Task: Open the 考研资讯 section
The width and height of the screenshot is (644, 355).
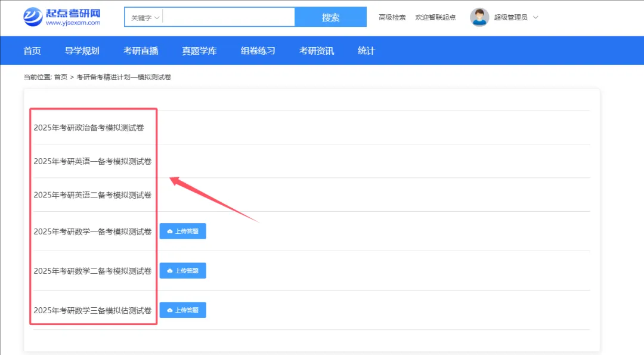Action: pos(317,51)
